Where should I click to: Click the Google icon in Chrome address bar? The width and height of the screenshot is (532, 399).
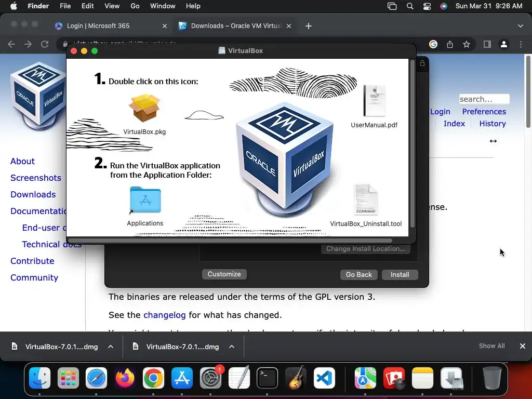click(x=433, y=44)
